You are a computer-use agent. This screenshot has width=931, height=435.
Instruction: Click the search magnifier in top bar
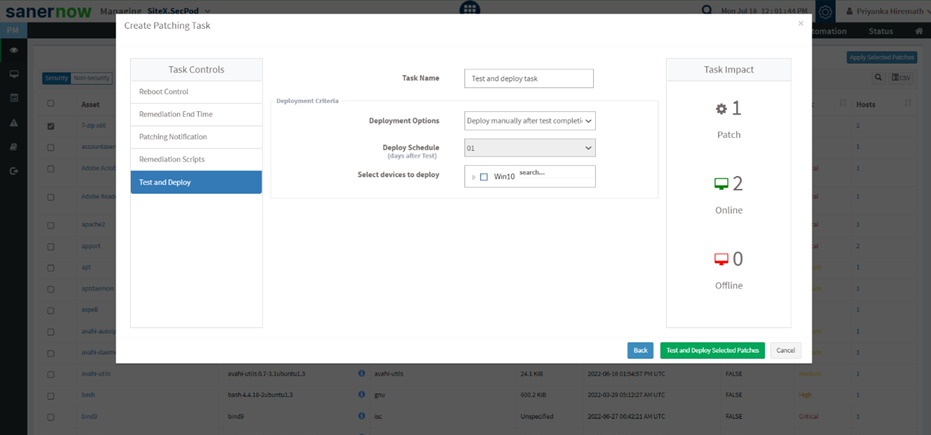click(707, 11)
